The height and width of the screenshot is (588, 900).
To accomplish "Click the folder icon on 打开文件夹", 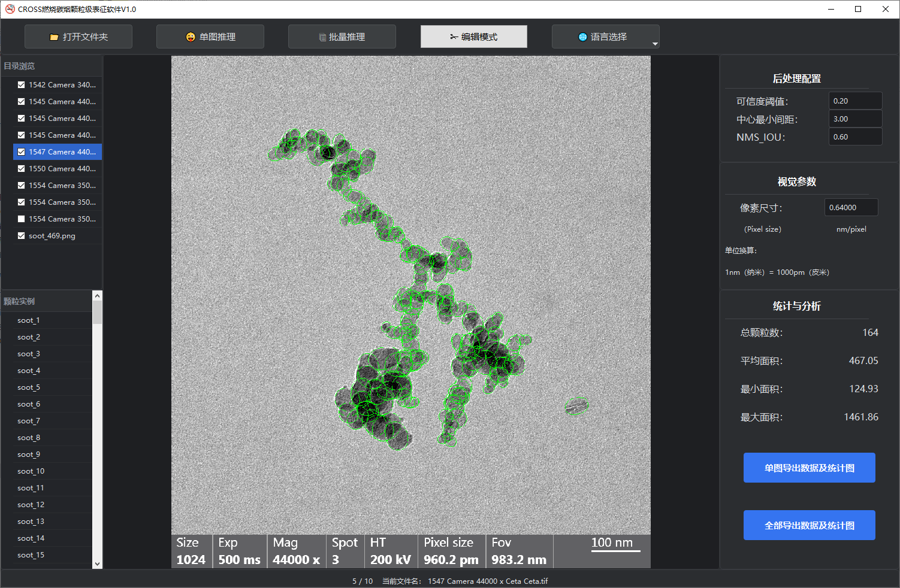I will point(54,37).
